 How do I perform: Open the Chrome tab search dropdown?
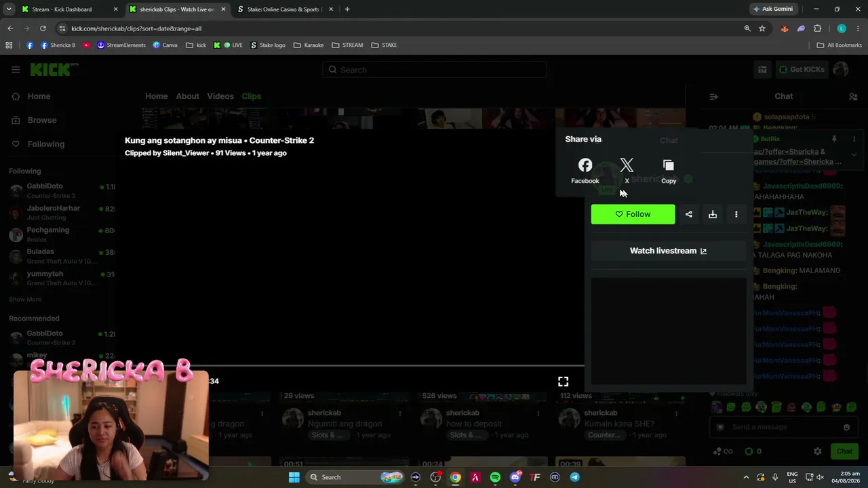[x=9, y=9]
